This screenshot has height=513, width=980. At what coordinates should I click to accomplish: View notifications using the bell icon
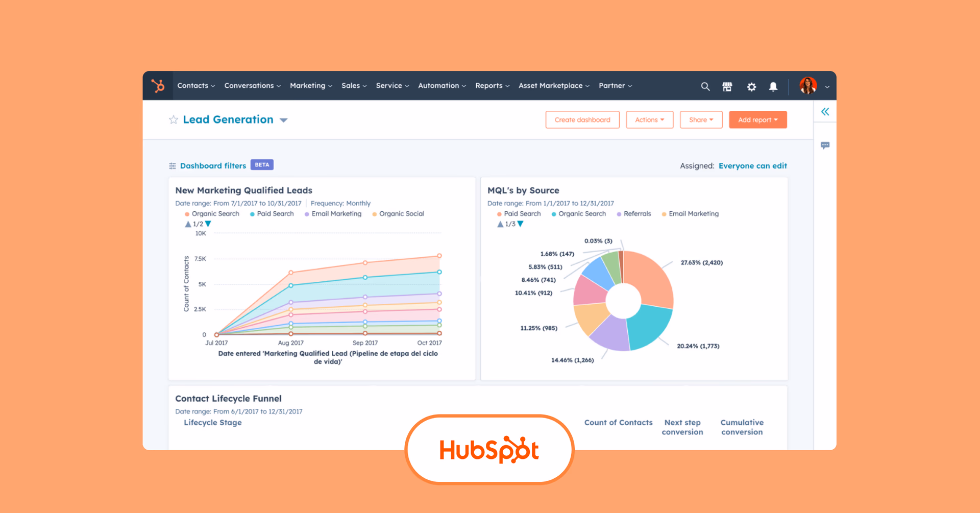point(773,87)
